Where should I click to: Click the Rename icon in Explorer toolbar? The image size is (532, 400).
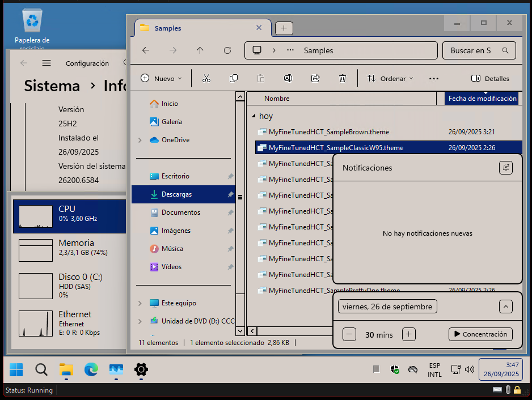click(x=288, y=79)
